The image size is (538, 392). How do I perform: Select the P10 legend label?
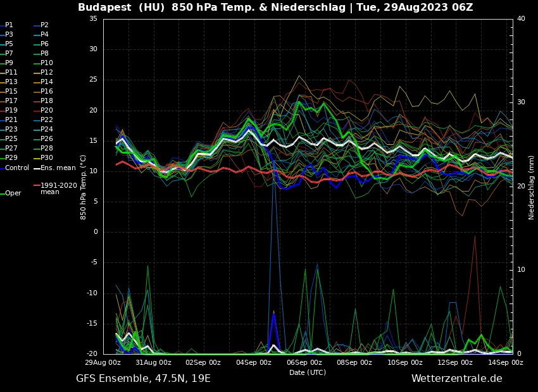47,63
